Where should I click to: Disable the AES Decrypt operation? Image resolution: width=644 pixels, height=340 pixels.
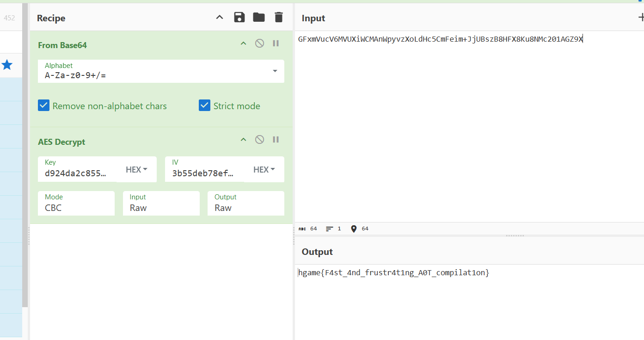[260, 140]
